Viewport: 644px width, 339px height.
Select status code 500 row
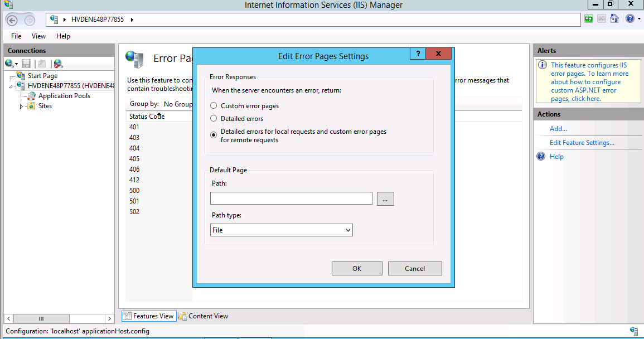[134, 191]
